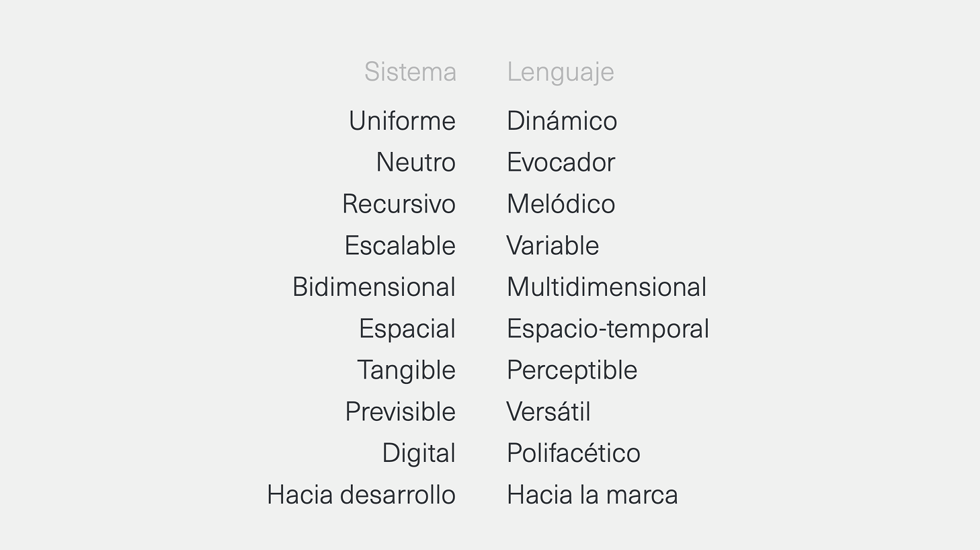Select the word 'Tangible'

(406, 370)
